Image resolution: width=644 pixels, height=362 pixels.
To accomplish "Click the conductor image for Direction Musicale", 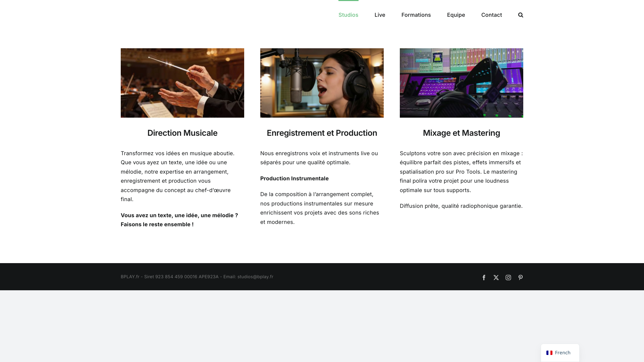I will pos(182,83).
